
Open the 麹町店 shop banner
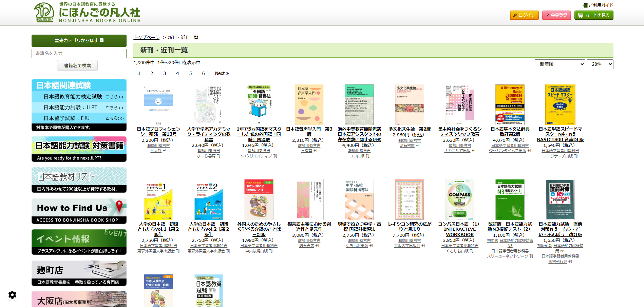(79, 273)
